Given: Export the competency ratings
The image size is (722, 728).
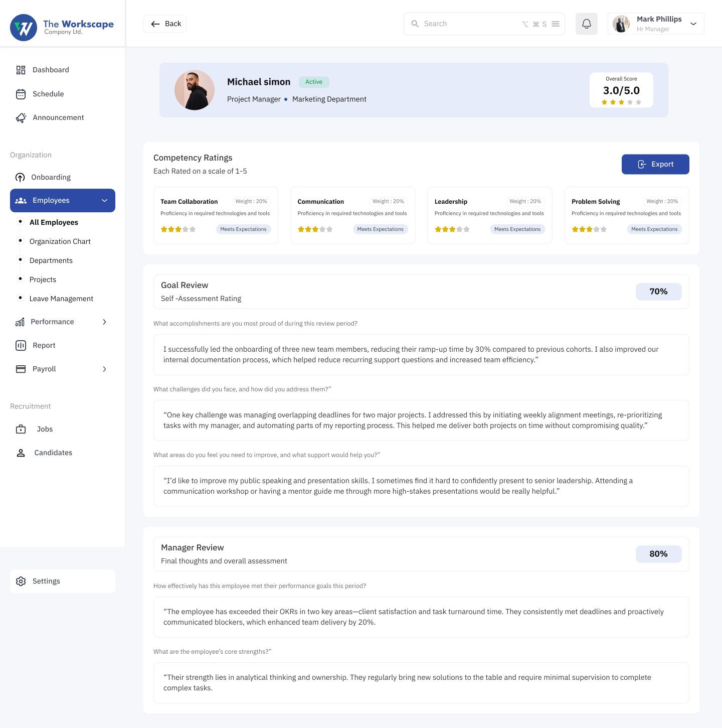Looking at the screenshot, I should pyautogui.click(x=655, y=164).
